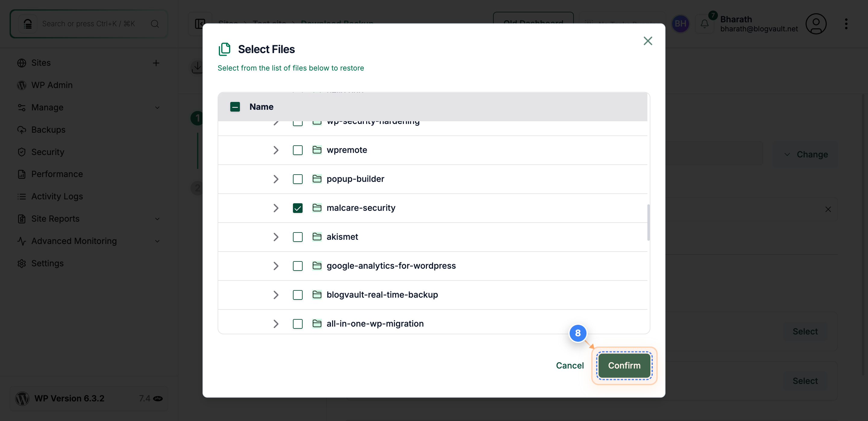
Task: Open the Settings menu item
Action: (47, 263)
